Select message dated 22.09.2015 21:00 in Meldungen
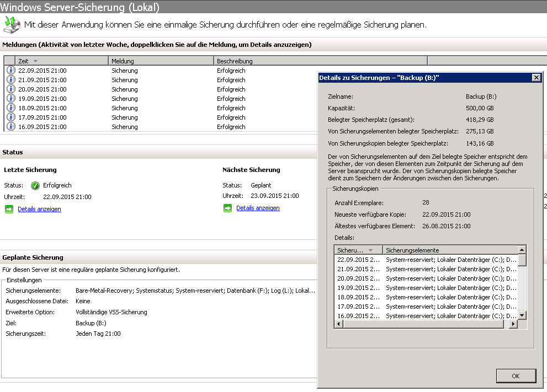This screenshot has height=392, width=547. [x=43, y=71]
